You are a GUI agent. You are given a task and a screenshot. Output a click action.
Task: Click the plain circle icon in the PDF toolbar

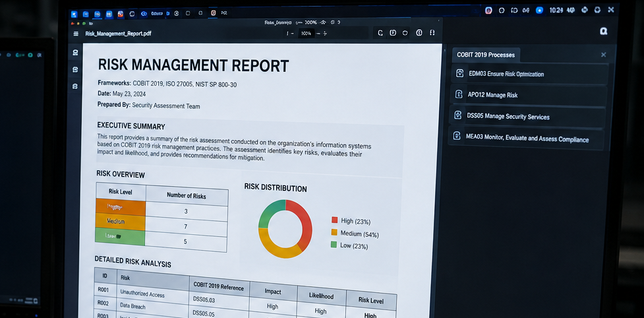pos(405,33)
